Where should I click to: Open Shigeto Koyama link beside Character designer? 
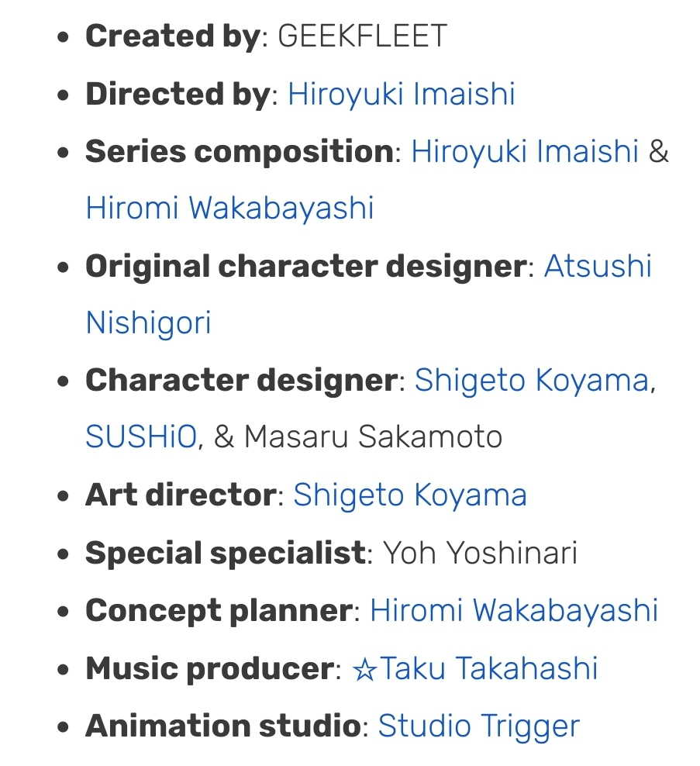point(533,380)
